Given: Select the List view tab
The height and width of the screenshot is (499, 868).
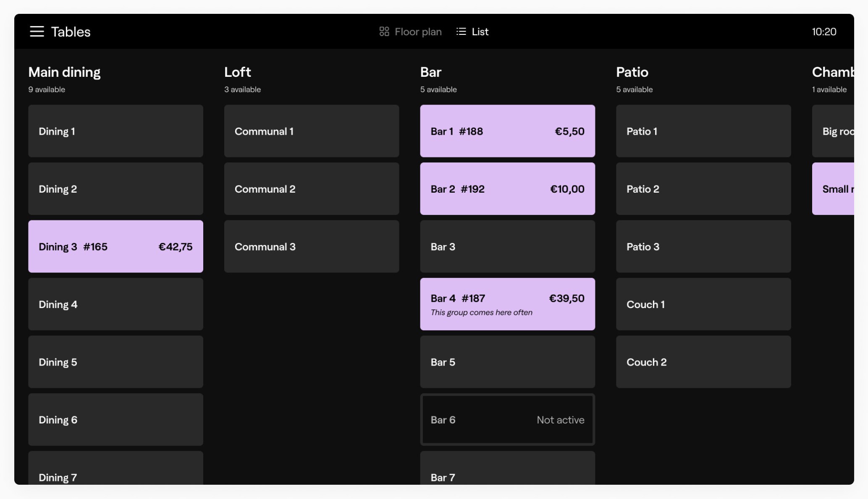Looking at the screenshot, I should 472,31.
